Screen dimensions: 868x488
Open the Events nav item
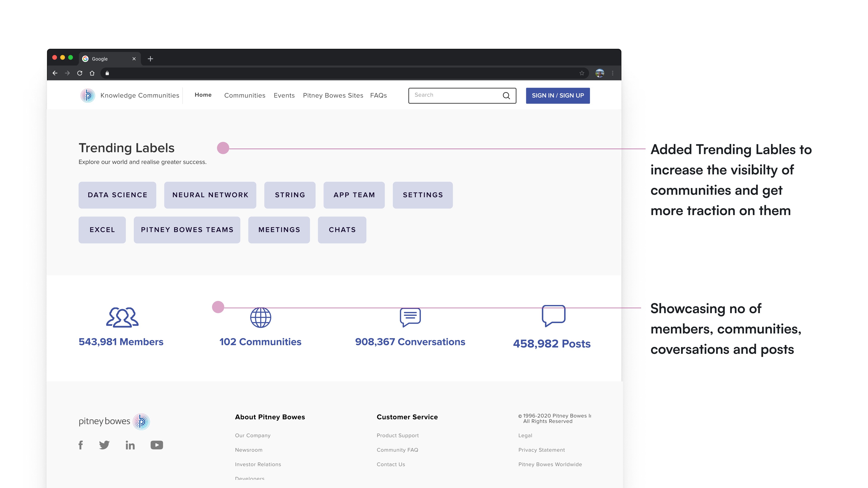pos(284,96)
